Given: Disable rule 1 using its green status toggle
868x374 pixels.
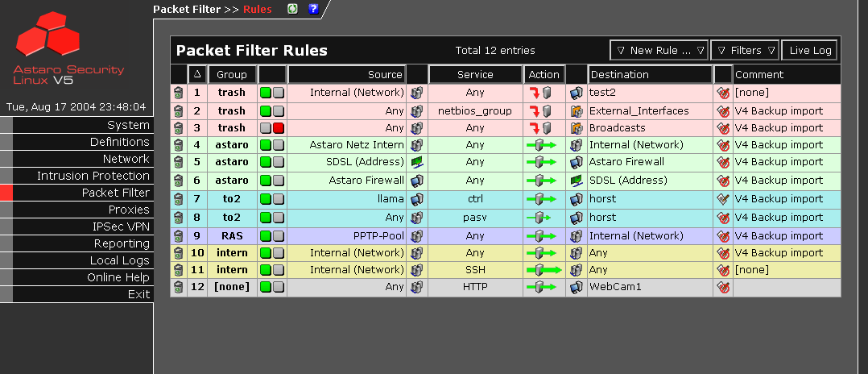Looking at the screenshot, I should (266, 93).
